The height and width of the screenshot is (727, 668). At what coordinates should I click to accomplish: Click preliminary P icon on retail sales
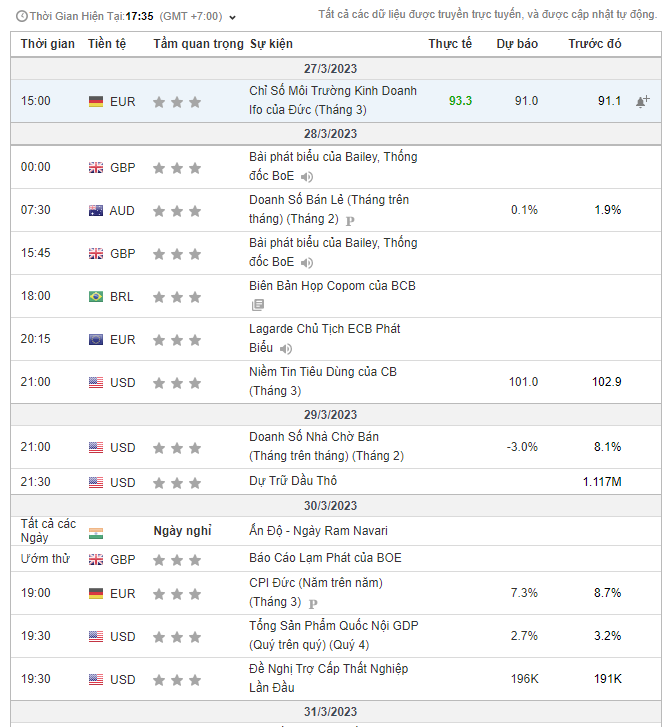pyautogui.click(x=350, y=220)
